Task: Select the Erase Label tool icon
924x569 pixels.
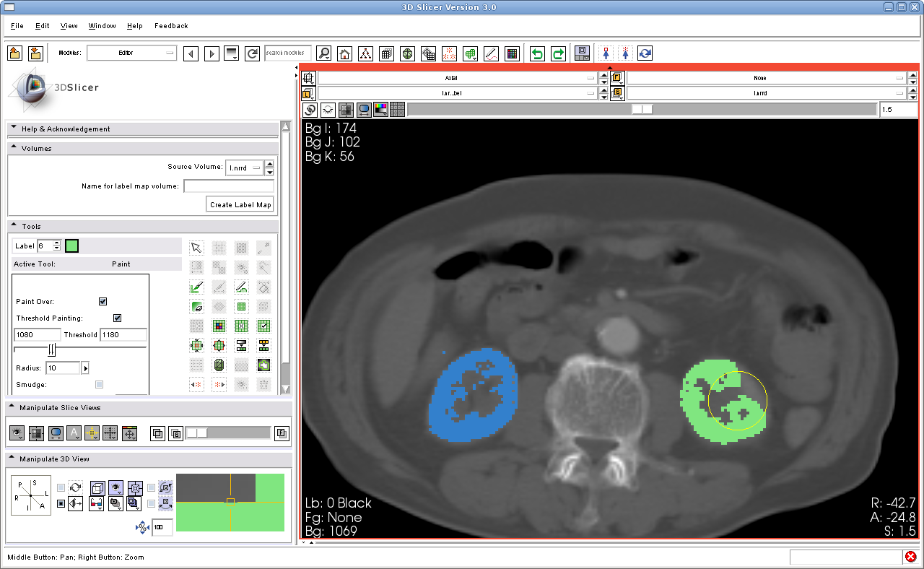Action: pyautogui.click(x=196, y=306)
